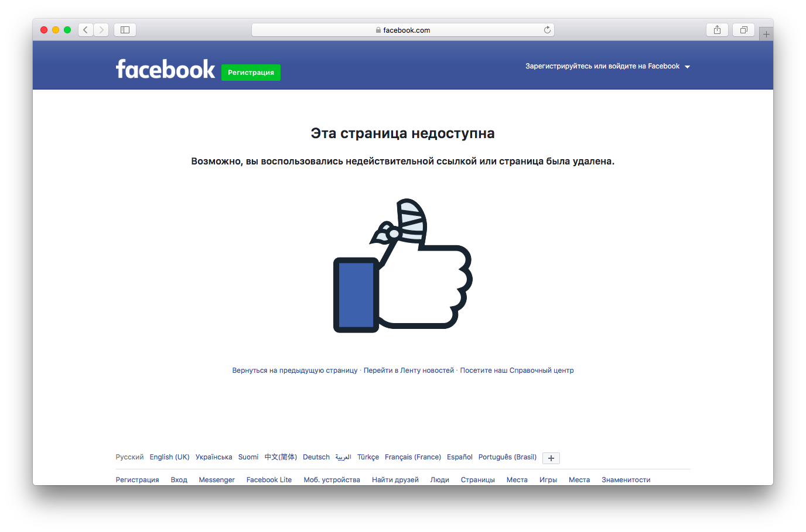
Task: Click the facebook.com address bar
Action: [x=403, y=30]
